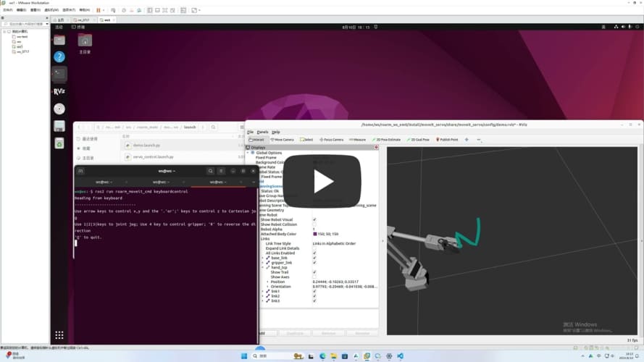This screenshot has height=362, width=644.
Task: Click the Robot Alpha value field
Action: (345, 230)
